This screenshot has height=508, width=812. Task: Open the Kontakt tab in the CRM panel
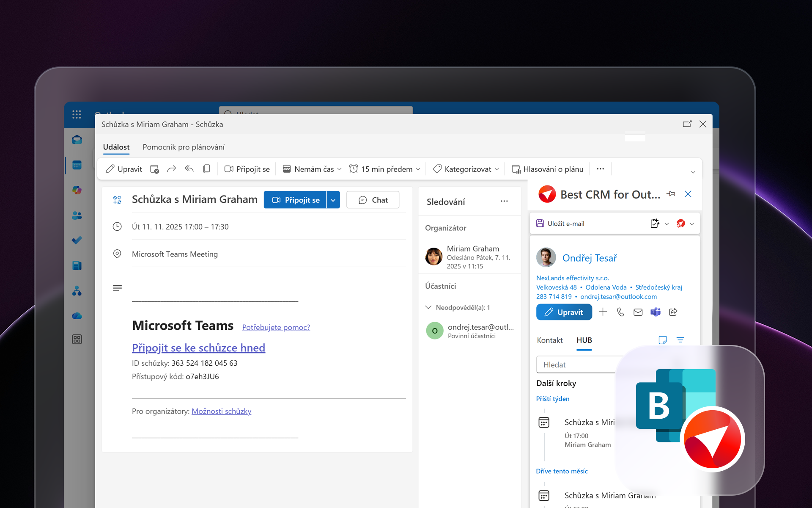pyautogui.click(x=549, y=340)
